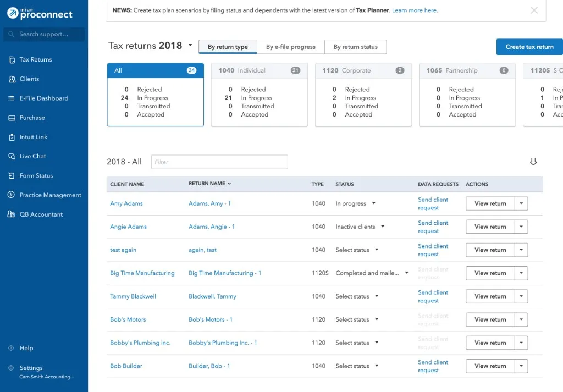
Task: Click the search magnifier icon
Action: [x=11, y=34]
